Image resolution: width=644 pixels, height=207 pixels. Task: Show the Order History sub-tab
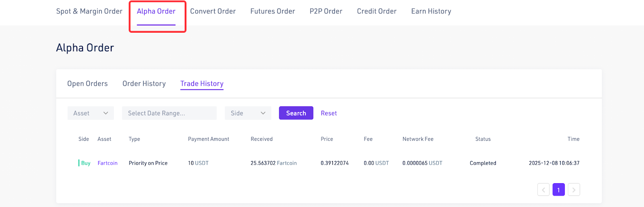pos(144,84)
